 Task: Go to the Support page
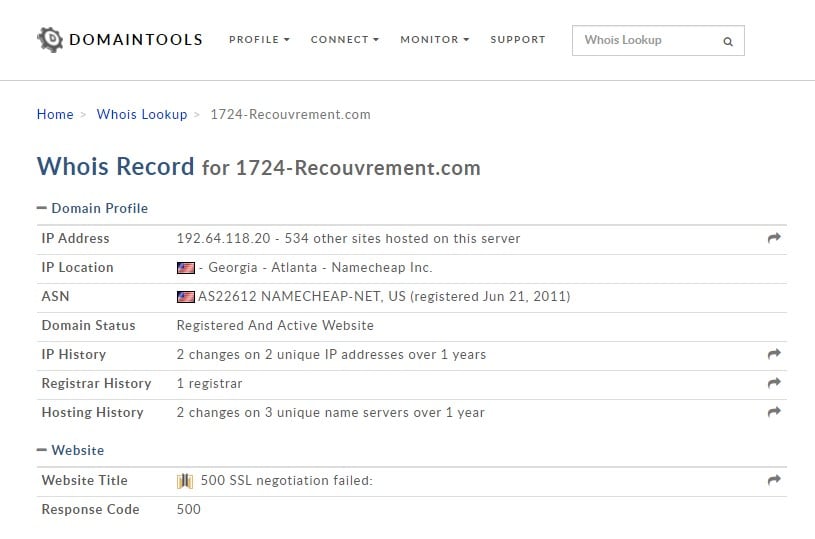click(x=518, y=40)
